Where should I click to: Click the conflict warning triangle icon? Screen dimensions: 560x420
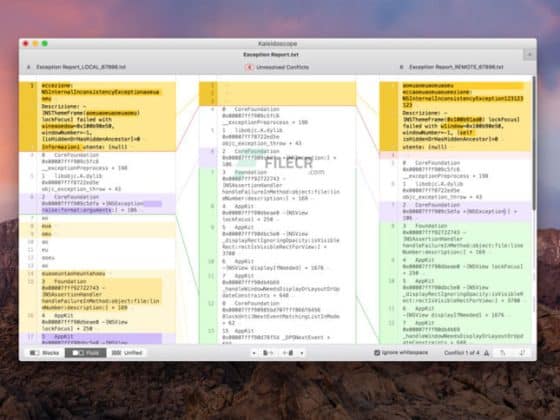point(486,353)
